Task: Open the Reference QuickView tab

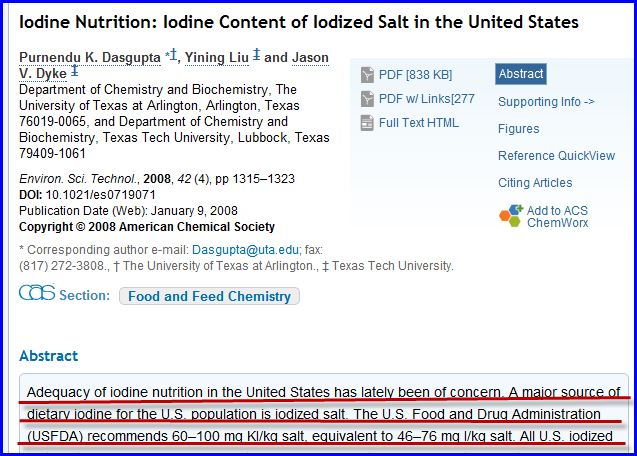Action: point(556,156)
